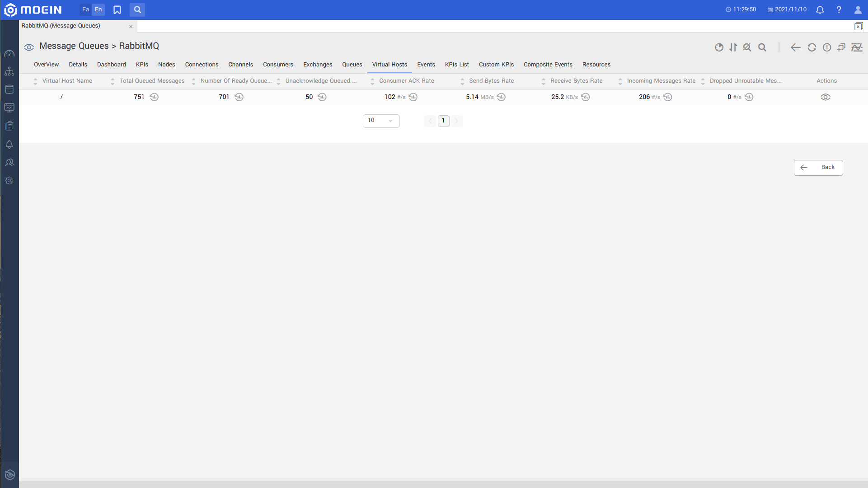
Task: Open history chart for Ready Queue 701
Action: 239,97
